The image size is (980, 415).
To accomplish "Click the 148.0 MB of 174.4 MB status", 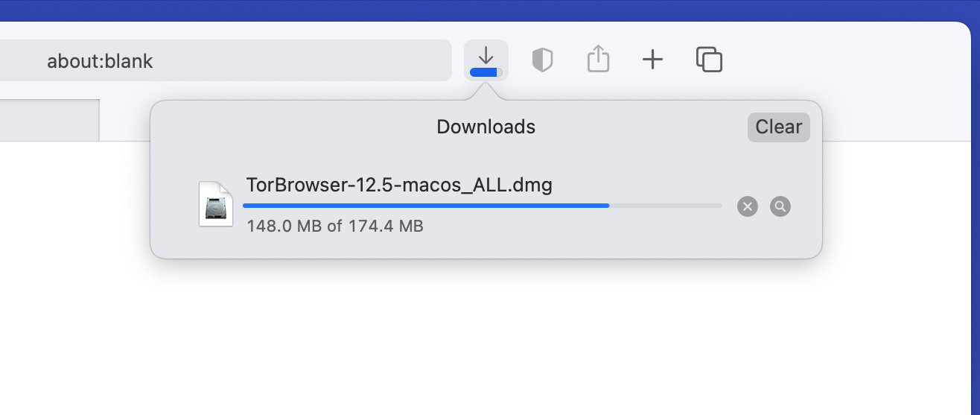I will pyautogui.click(x=335, y=226).
